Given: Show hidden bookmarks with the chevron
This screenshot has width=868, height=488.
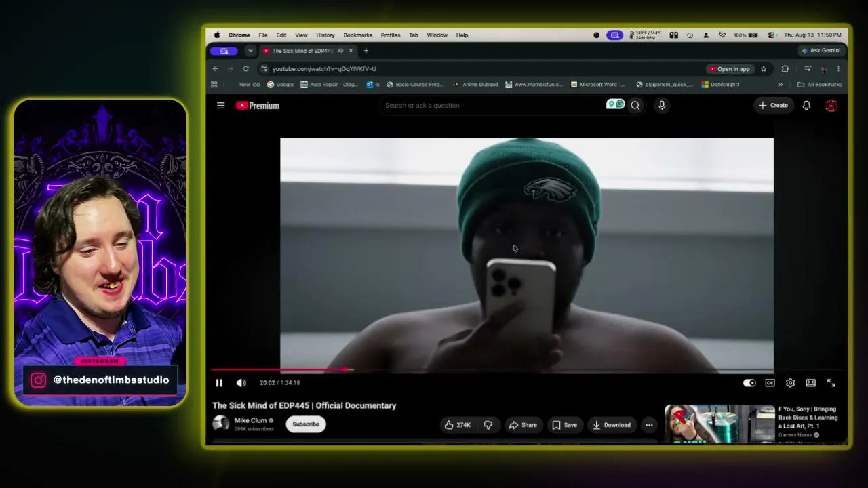Looking at the screenshot, I should (x=781, y=85).
